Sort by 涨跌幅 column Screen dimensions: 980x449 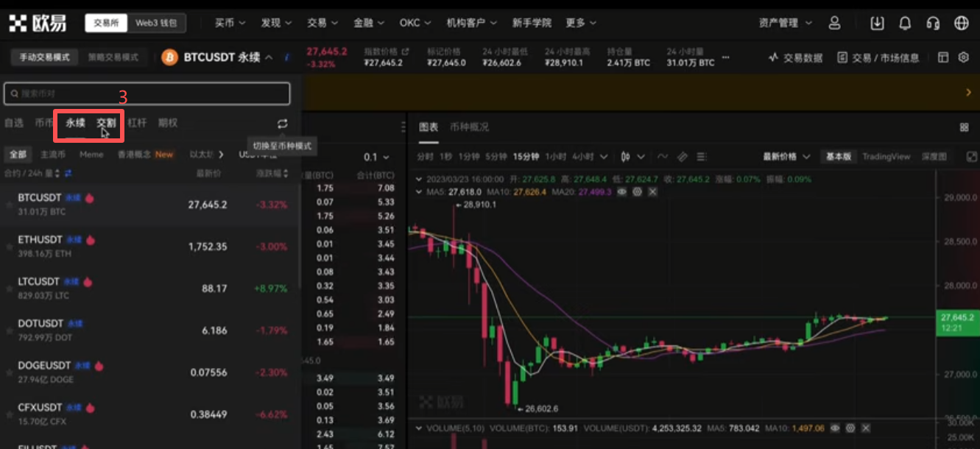[x=272, y=174]
